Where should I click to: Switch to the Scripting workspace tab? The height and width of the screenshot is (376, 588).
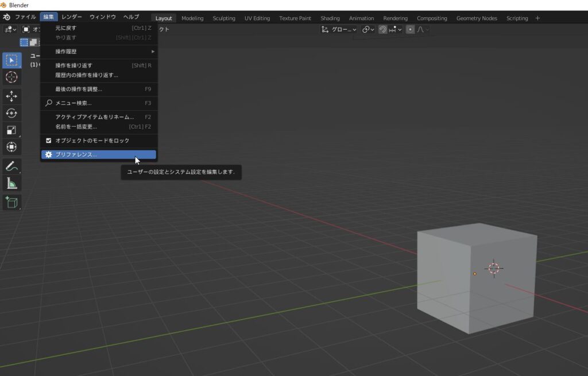point(517,18)
